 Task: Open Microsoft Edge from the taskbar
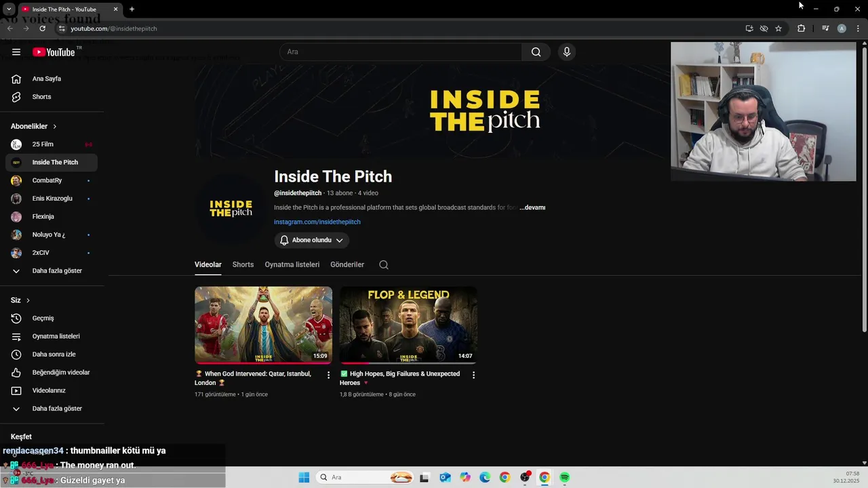(485, 477)
